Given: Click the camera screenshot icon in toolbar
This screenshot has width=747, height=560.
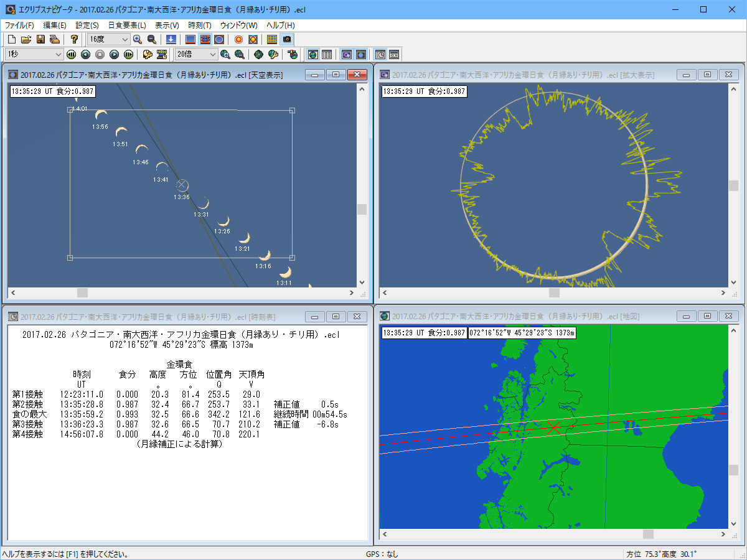Looking at the screenshot, I should pos(287,39).
